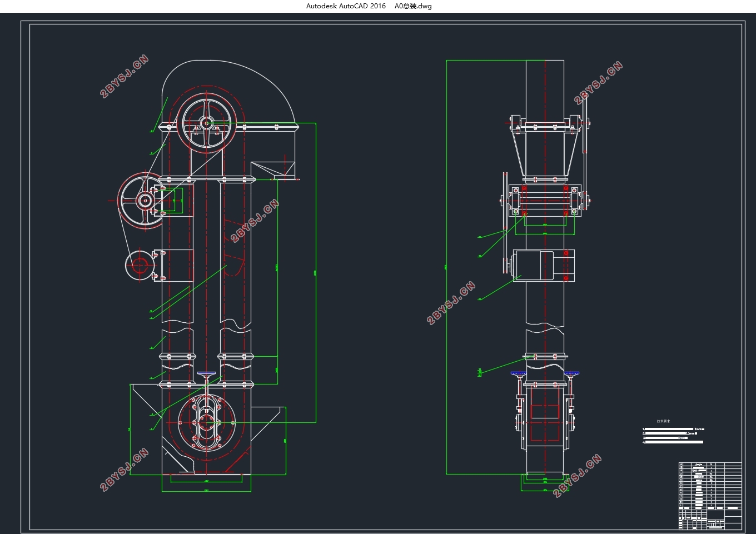Click the discharge chute hopper in the left view
The height and width of the screenshot is (534, 756).
272,171
